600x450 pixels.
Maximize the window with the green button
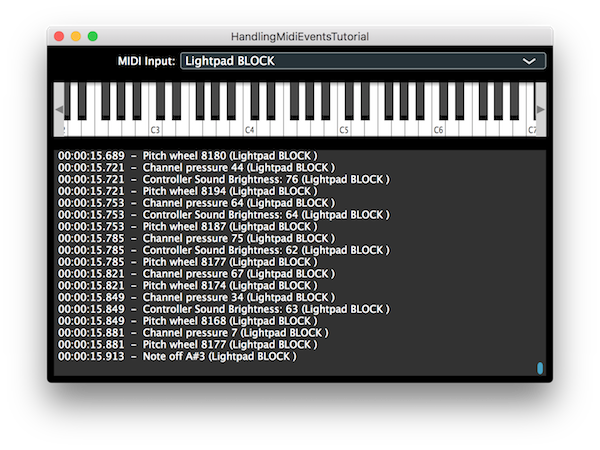(93, 36)
